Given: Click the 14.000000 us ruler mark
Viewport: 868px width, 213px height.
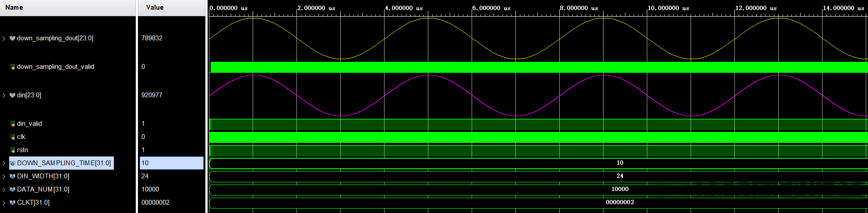Looking at the screenshot, I should [843, 8].
